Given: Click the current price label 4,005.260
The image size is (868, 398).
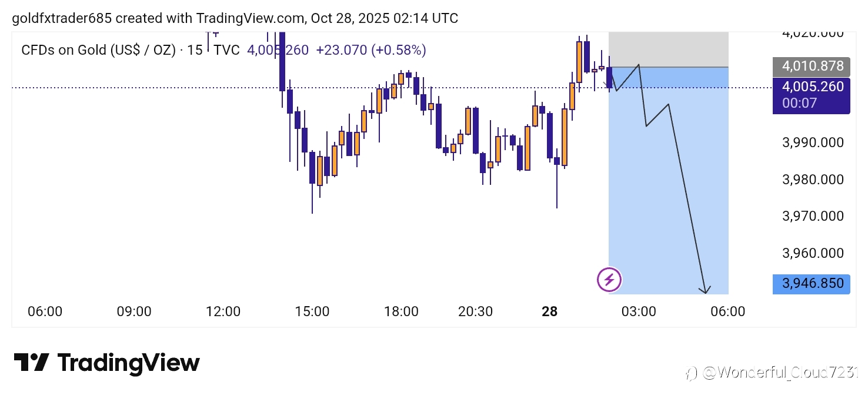Looking at the screenshot, I should pos(812,87).
